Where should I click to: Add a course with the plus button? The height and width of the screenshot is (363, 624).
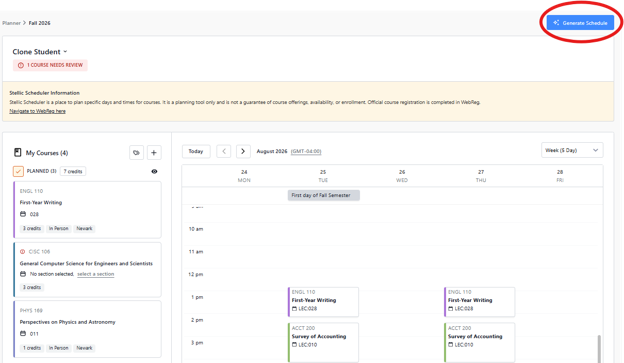[x=154, y=152]
